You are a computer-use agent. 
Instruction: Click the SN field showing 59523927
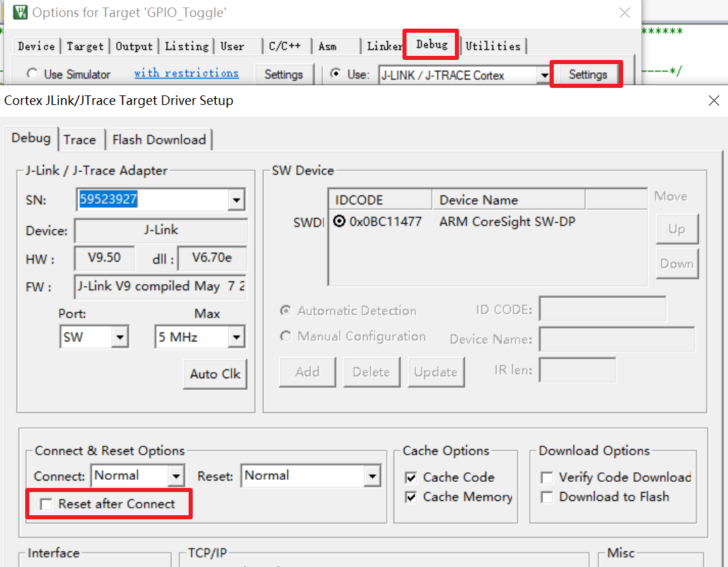pyautogui.click(x=153, y=200)
